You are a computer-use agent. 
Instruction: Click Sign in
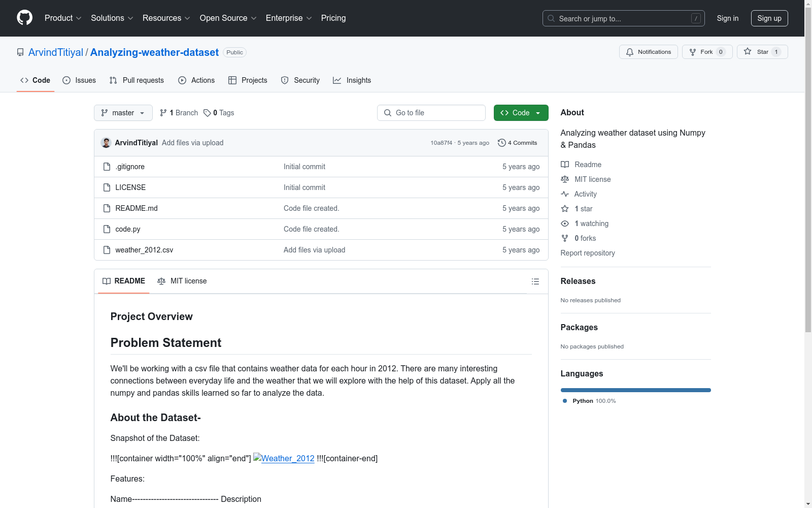[728, 18]
